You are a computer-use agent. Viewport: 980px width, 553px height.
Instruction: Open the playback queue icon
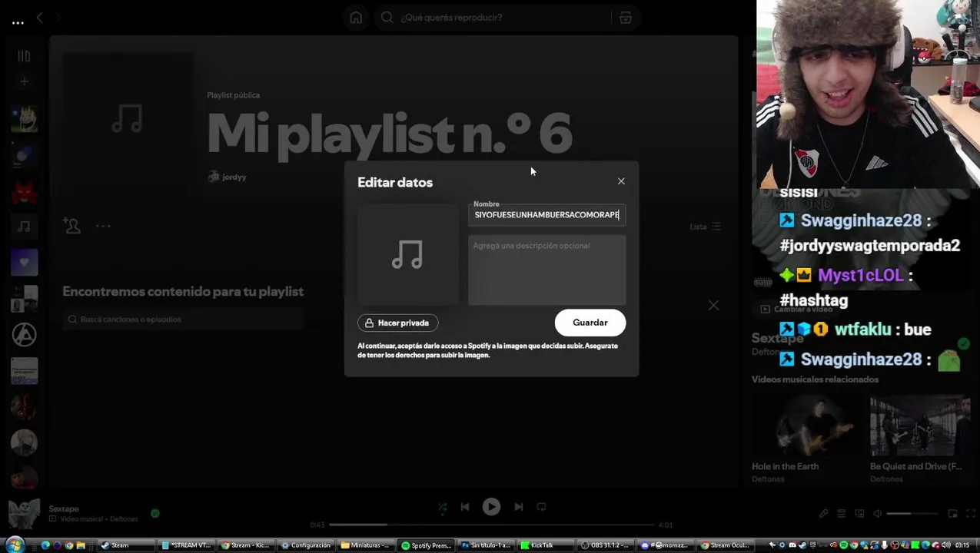(x=841, y=514)
